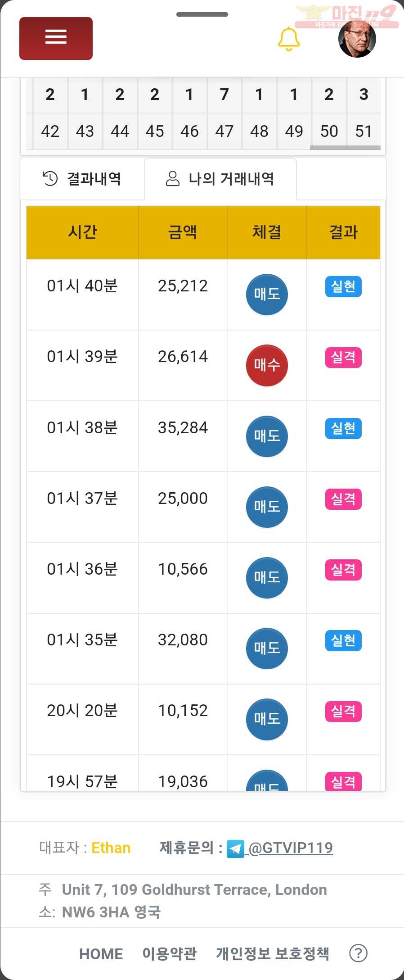Tap the drag handle at top
The height and width of the screenshot is (980, 404).
point(202,14)
